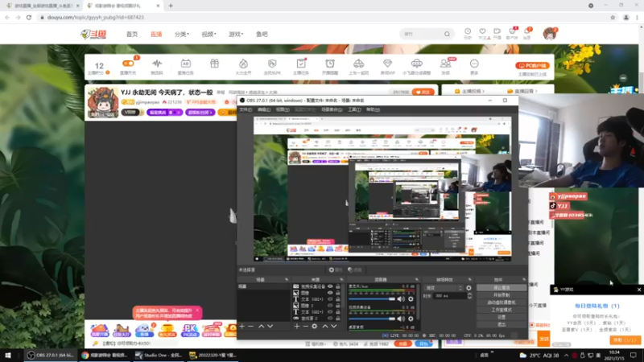Open the 全民乐PK shield icon
Viewport: 644px width, 362px height.
[x=272, y=64]
